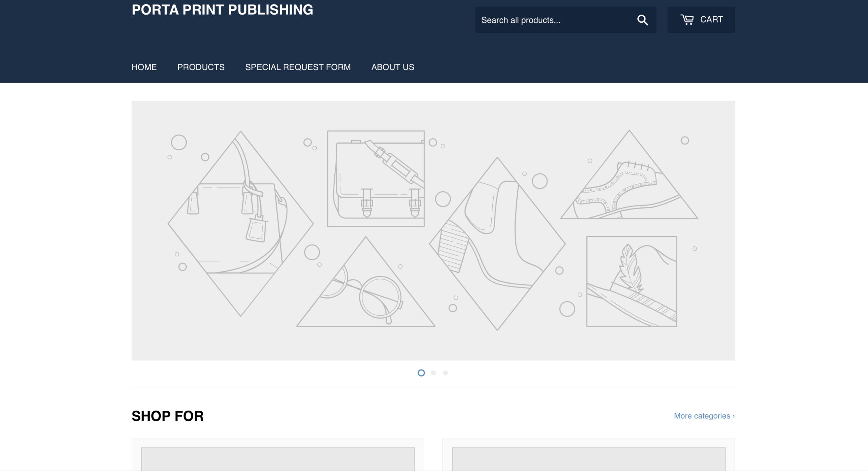Click the high-heel boot illustration
This screenshot has width=868, height=471.
tap(497, 243)
